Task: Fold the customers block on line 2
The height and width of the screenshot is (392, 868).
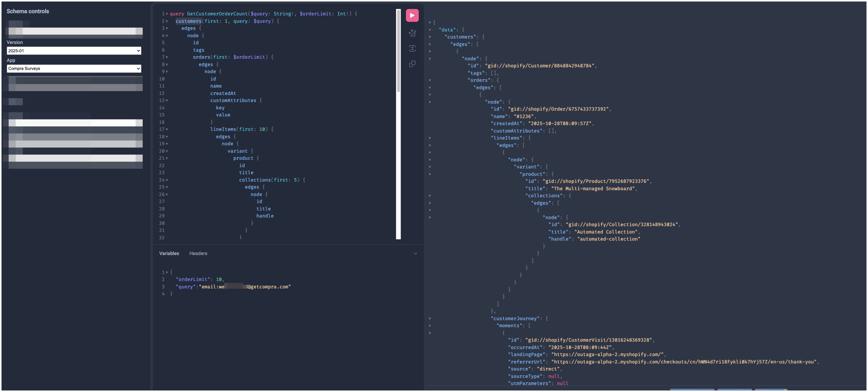Action: tap(167, 21)
